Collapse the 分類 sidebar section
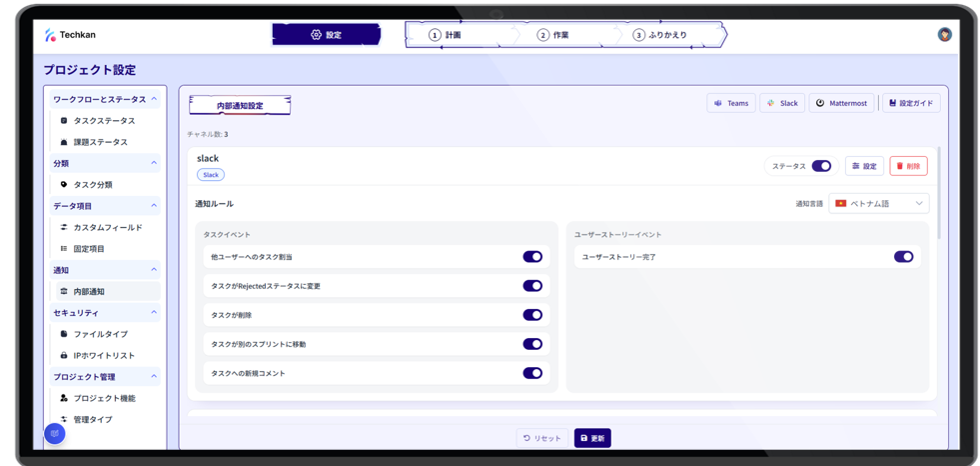Viewport: 980px width, 466px height. pos(155,163)
